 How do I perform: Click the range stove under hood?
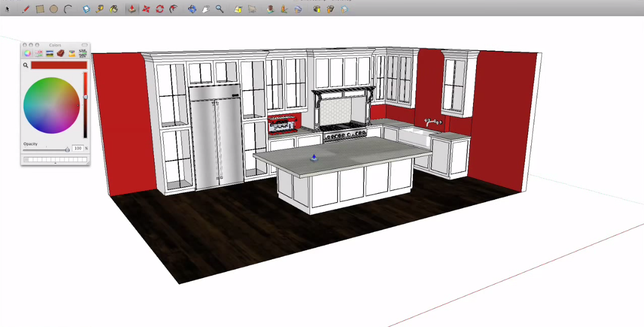pyautogui.click(x=344, y=133)
